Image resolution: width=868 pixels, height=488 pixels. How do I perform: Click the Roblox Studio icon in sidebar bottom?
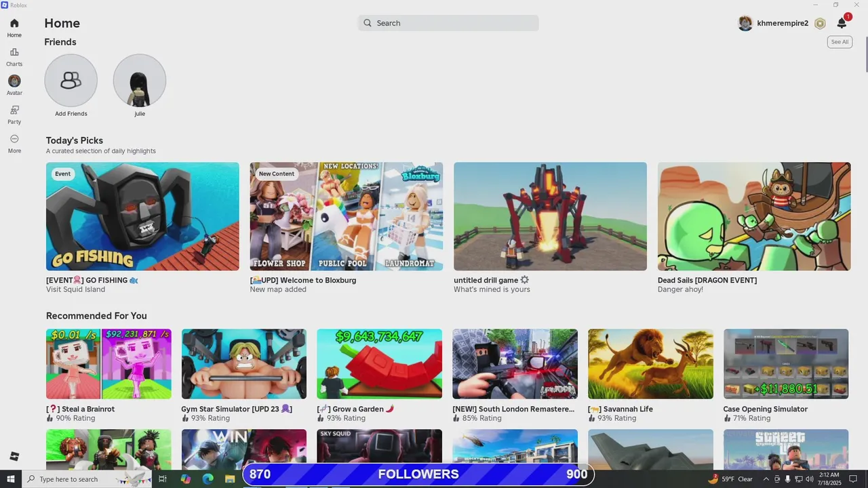coord(14,456)
